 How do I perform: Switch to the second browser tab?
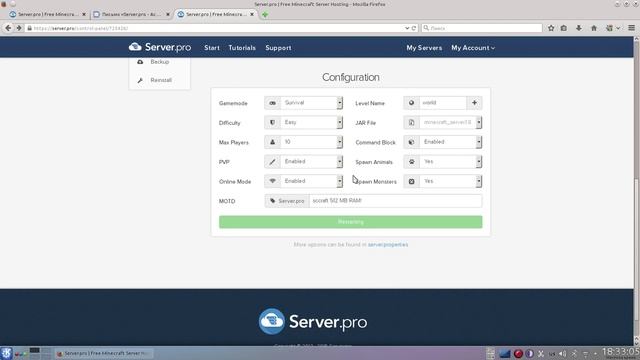point(131,14)
